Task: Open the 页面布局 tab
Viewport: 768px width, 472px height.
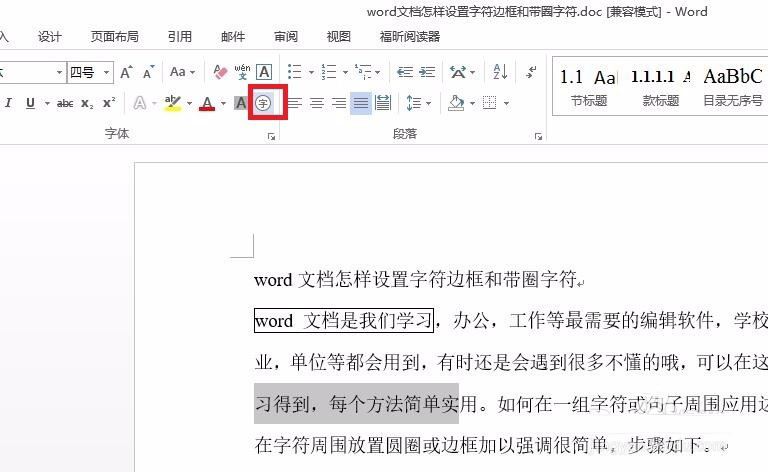Action: [115, 36]
